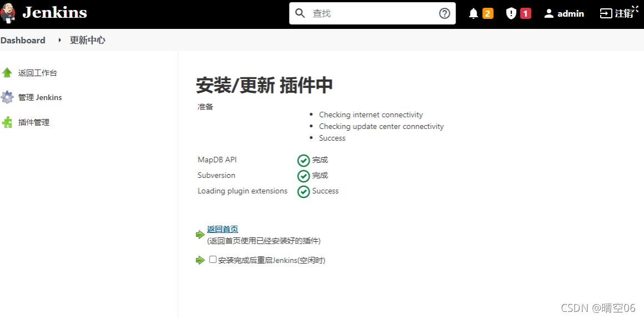Click the gear icon for 管理 Jenkins
Image resolution: width=644 pixels, height=318 pixels.
(x=7, y=97)
